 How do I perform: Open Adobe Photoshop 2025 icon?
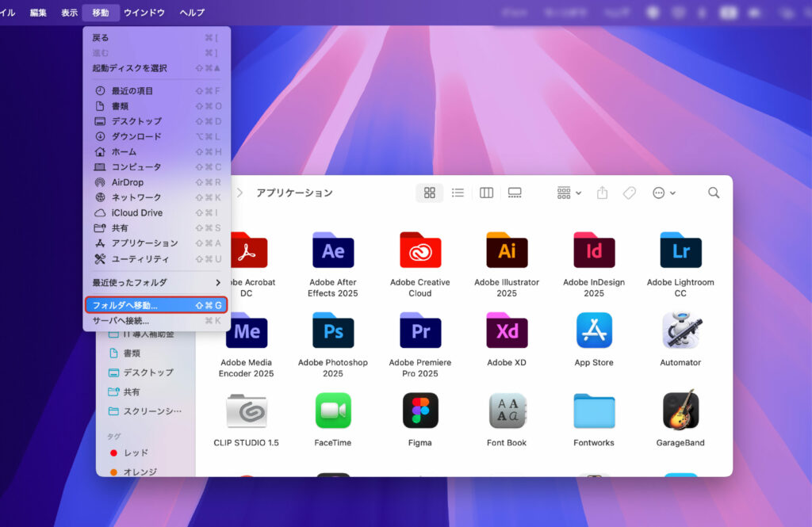click(333, 331)
